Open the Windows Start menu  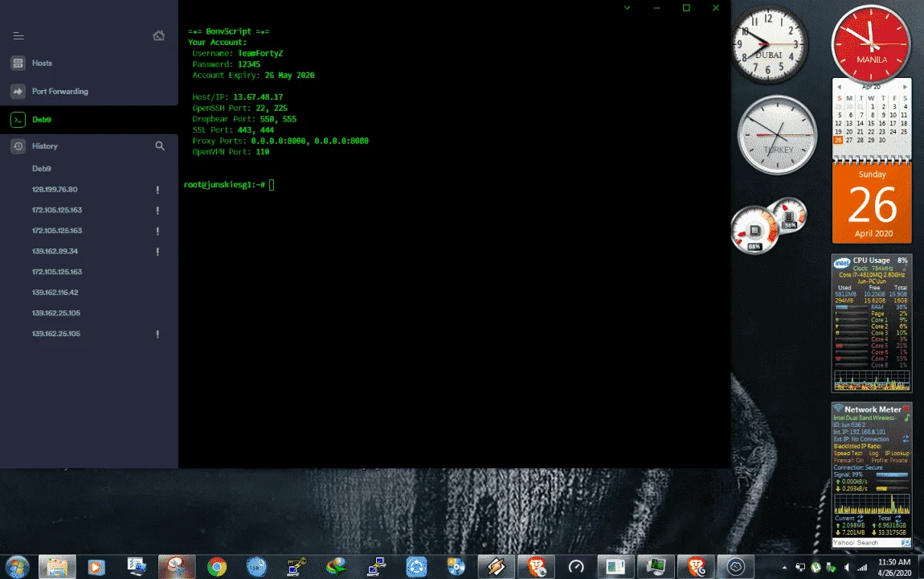tap(17, 567)
